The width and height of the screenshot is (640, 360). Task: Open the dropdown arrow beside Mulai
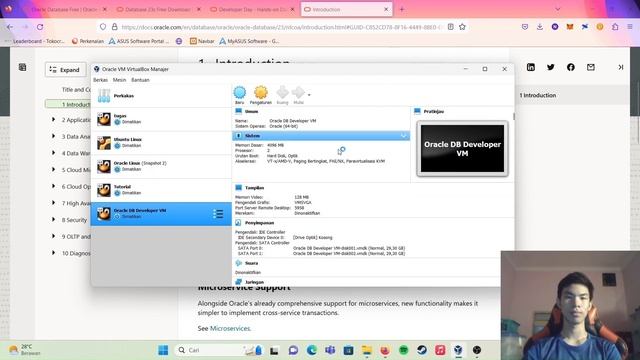tap(309, 95)
